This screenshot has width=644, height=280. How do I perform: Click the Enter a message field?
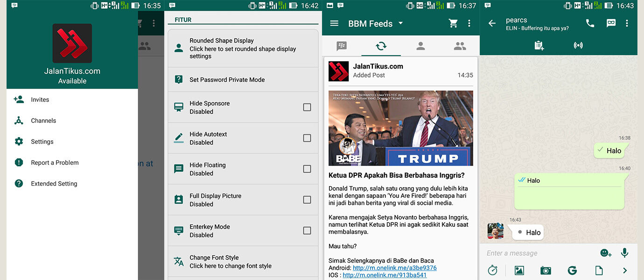pos(541,253)
